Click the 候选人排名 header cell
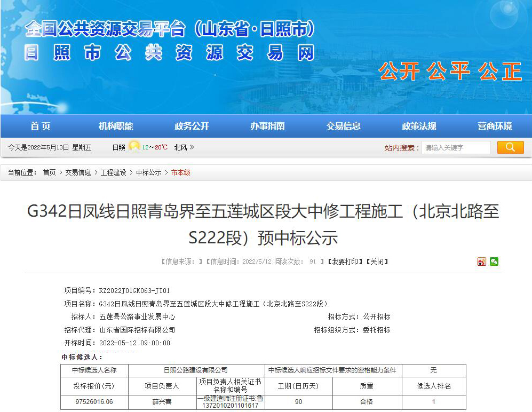The width and height of the screenshot is (532, 412). click(x=434, y=386)
